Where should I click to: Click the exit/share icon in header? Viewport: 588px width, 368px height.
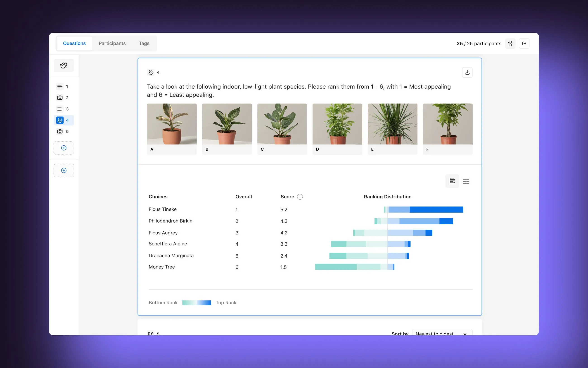coord(524,43)
